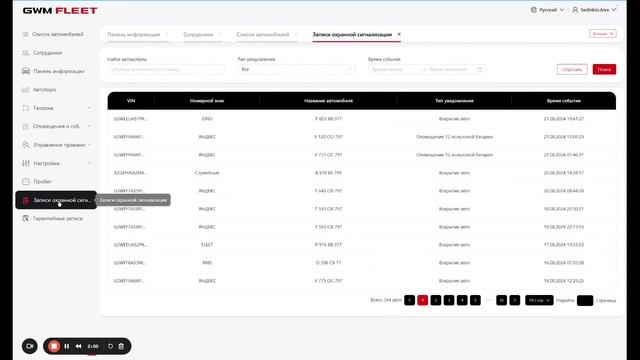Close the Записи охранной сигнализации tab
Image resolution: width=640 pixels, height=360 pixels.
pos(399,34)
